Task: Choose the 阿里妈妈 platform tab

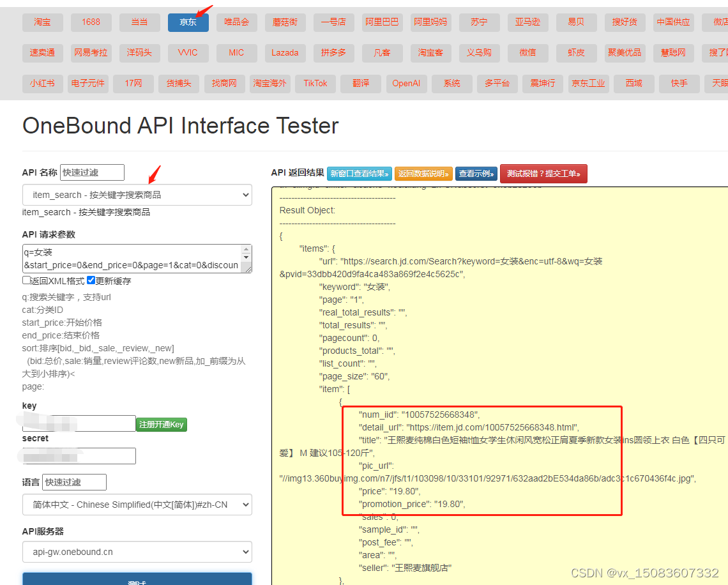Action: click(x=431, y=22)
